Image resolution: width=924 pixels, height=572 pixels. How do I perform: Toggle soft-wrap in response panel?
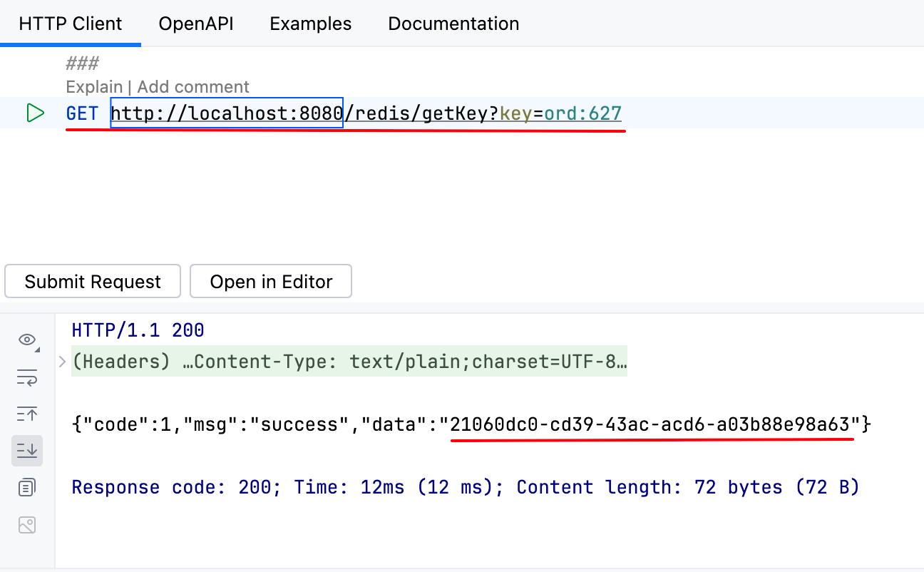pos(27,377)
